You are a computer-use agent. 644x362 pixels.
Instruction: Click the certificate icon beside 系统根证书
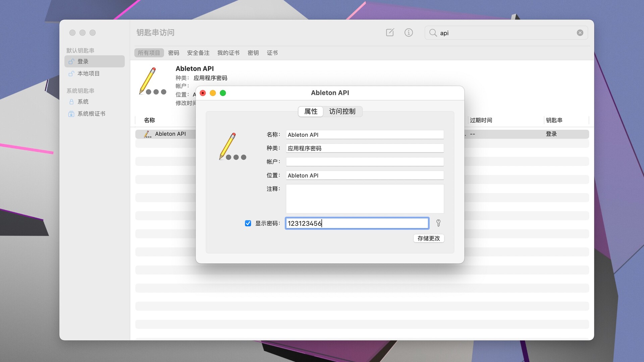point(71,114)
